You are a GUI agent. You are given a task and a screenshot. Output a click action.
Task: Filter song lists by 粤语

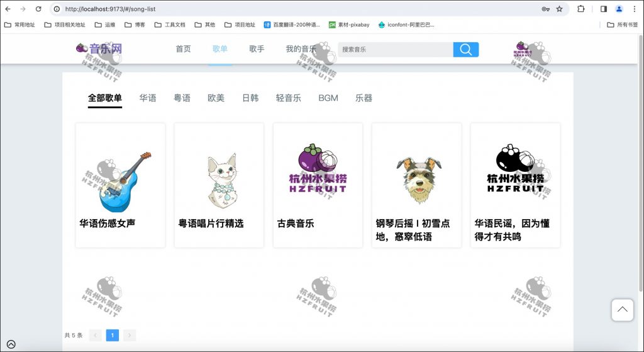coord(182,98)
